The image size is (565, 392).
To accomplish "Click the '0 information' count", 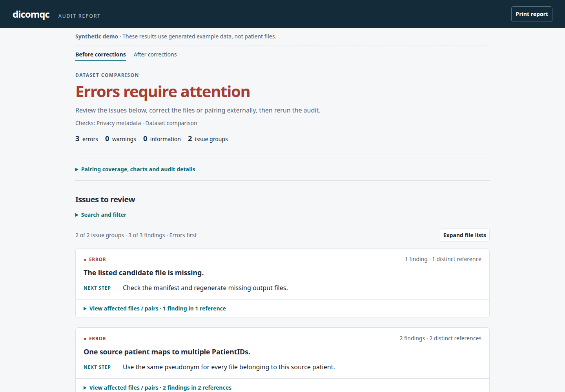I will tap(162, 139).
